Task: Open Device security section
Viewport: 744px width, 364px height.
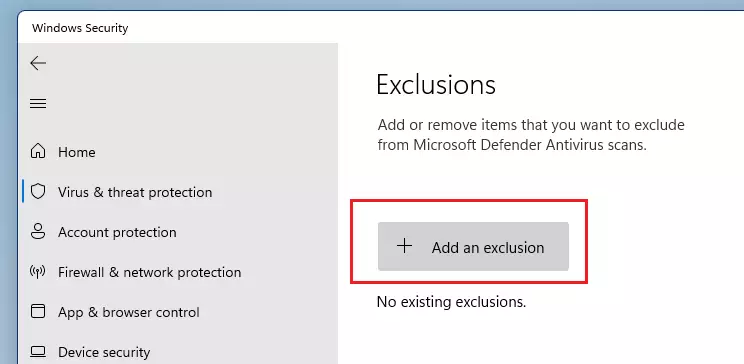Action: [x=179, y=352]
